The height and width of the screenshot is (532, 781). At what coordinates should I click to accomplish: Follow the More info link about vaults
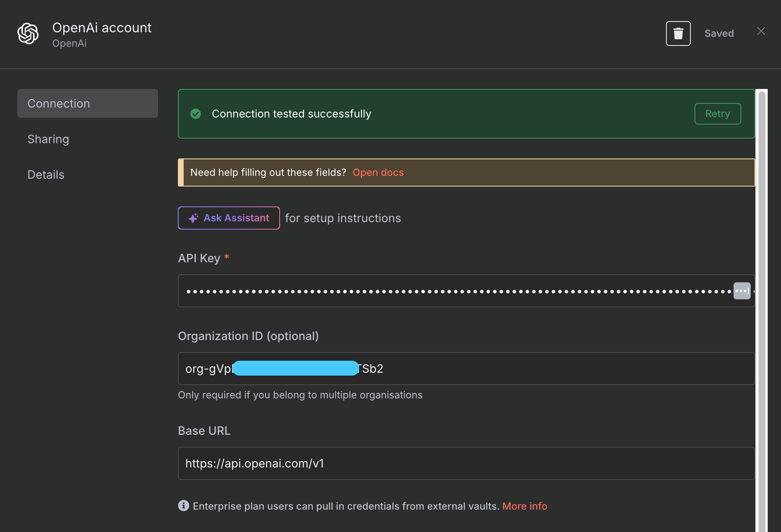[x=525, y=506]
